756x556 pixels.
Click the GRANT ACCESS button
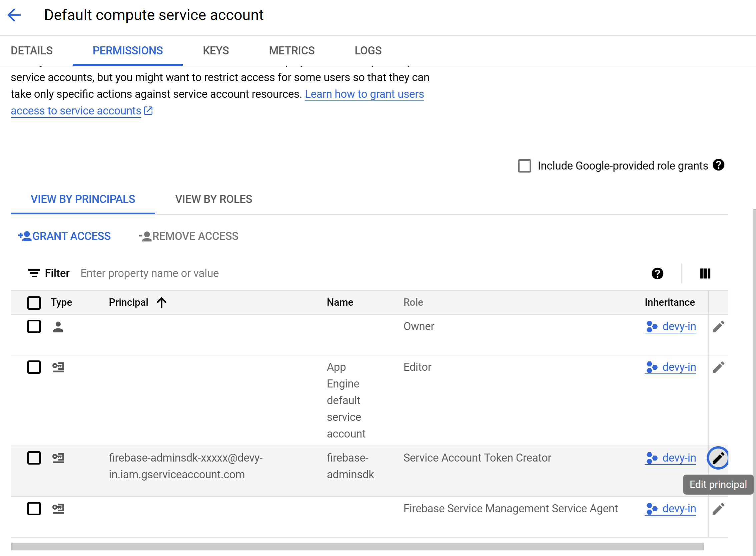[64, 236]
